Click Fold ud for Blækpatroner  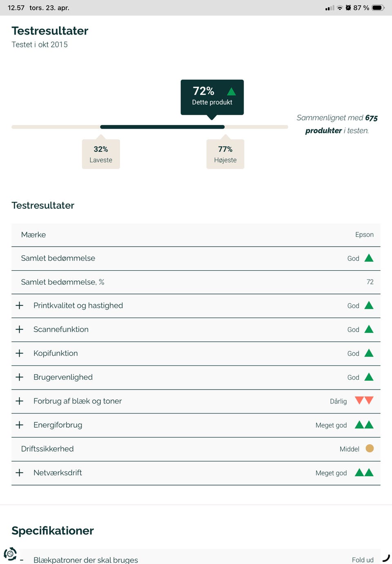coord(363,560)
